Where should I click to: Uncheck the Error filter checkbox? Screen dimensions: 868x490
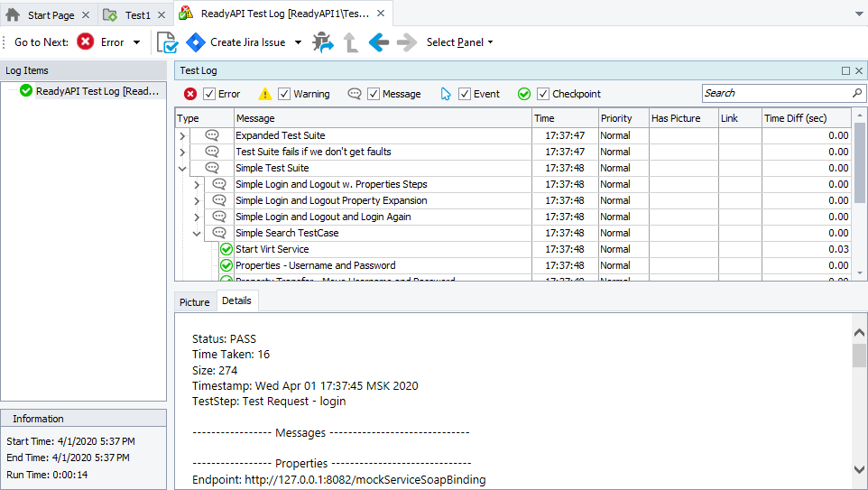tap(209, 94)
